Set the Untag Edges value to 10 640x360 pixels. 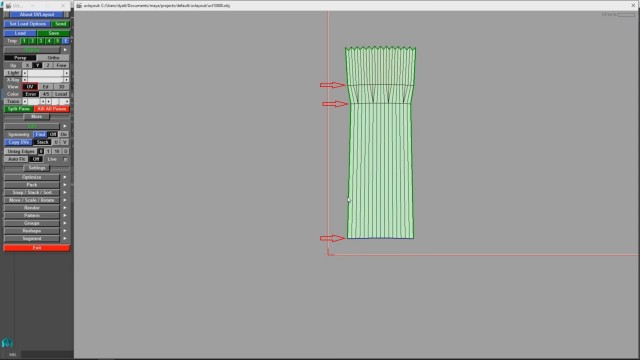coord(57,151)
